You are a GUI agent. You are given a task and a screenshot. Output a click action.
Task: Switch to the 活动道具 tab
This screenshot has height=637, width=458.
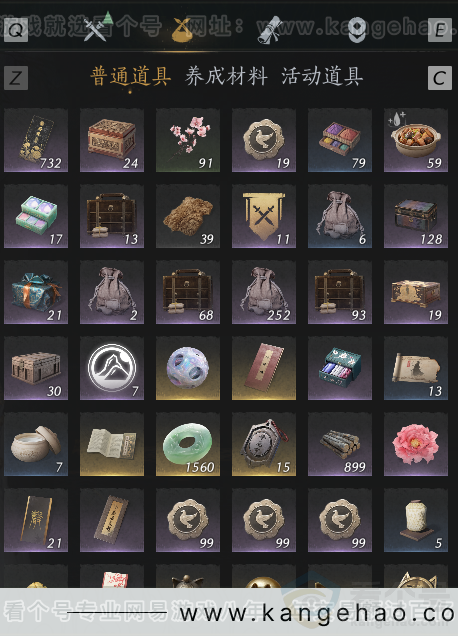(322, 76)
